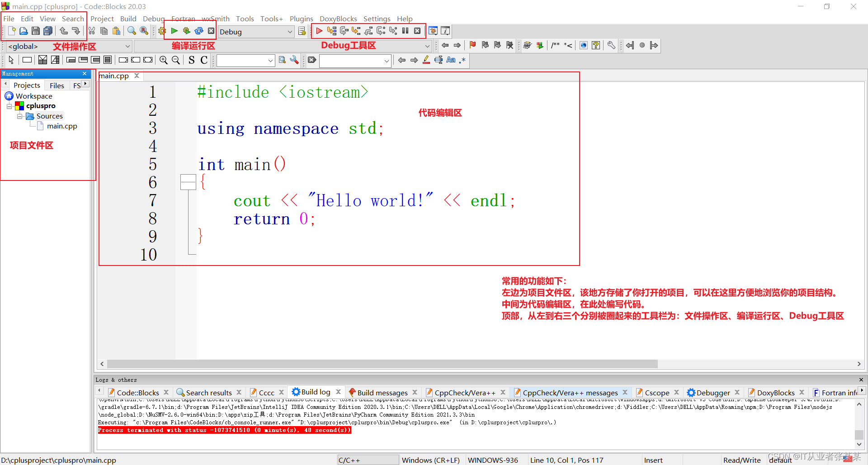Rebuild the project with blue arrows icon

198,31
